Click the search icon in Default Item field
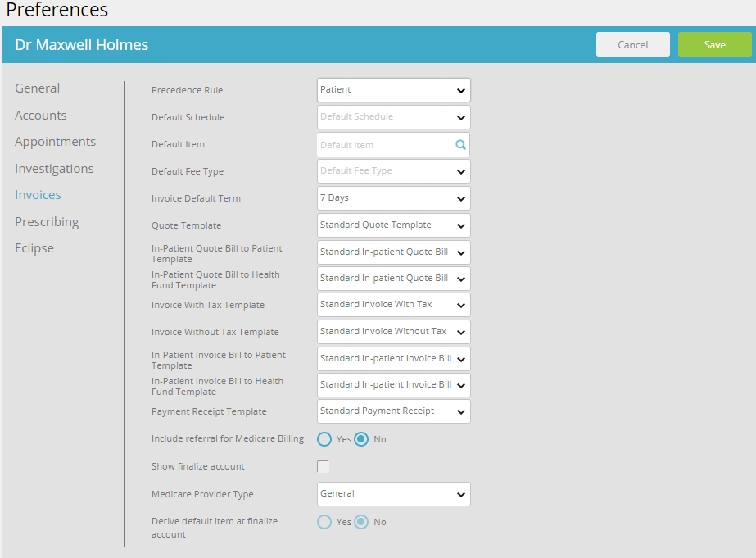 (x=460, y=145)
